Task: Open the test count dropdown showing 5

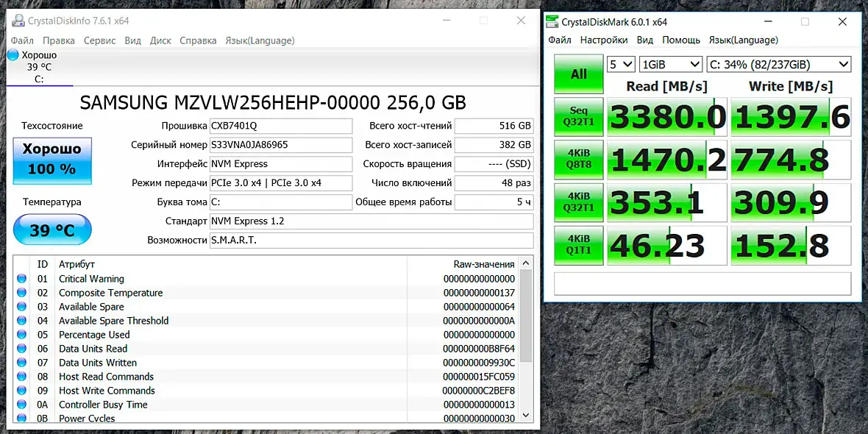Action: 621,64
